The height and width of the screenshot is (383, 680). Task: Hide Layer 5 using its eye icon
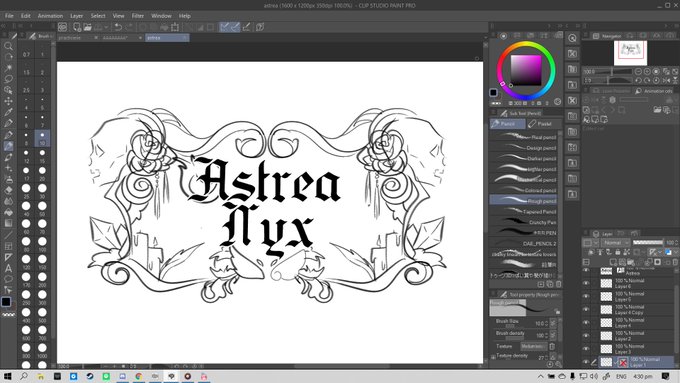pyautogui.click(x=586, y=296)
